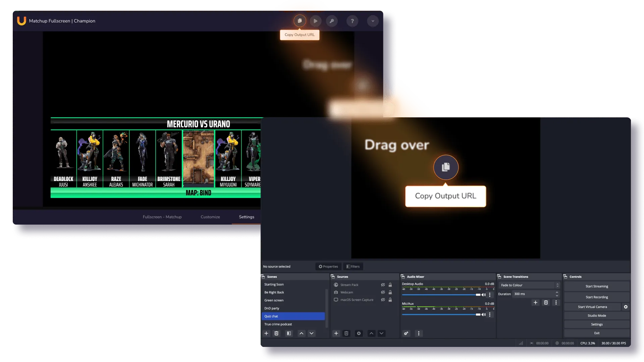Select the DnD party scene
The width and height of the screenshot is (644, 362).
pos(293,308)
